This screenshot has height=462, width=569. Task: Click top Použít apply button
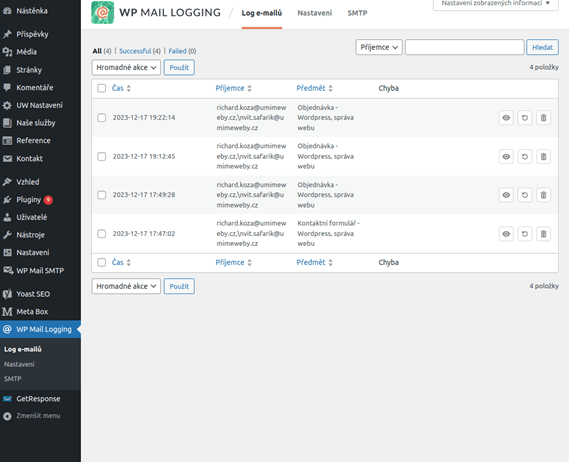point(179,68)
